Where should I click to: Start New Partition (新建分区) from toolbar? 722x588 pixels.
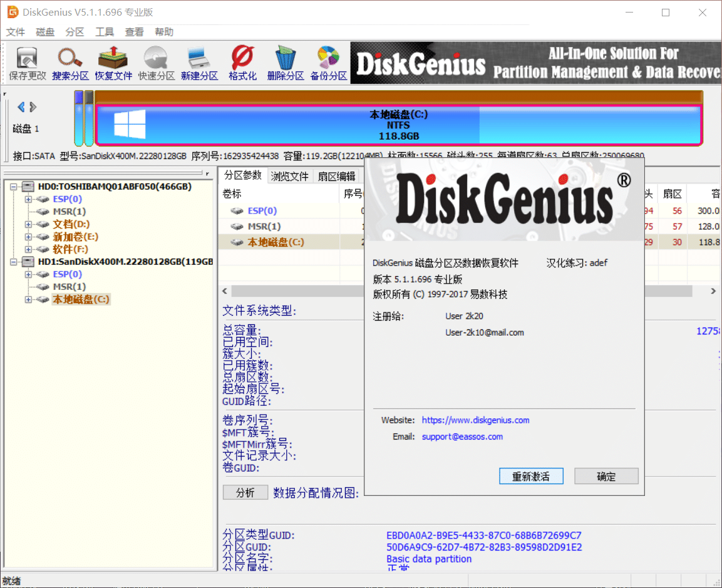199,63
